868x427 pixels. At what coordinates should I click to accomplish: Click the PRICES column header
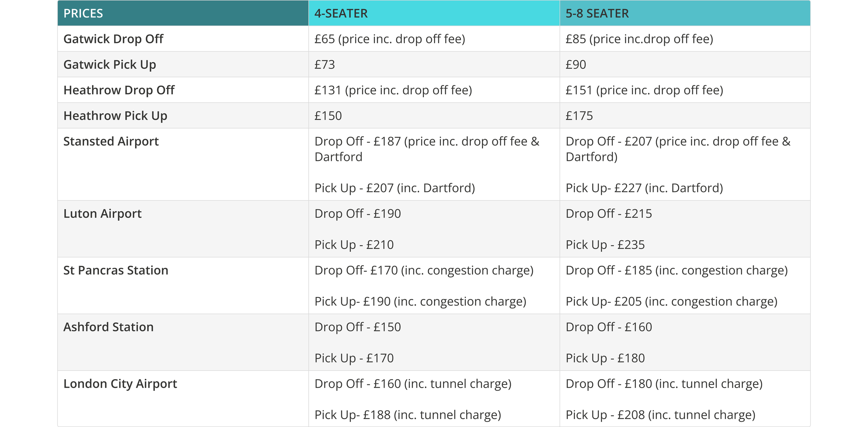point(83,14)
